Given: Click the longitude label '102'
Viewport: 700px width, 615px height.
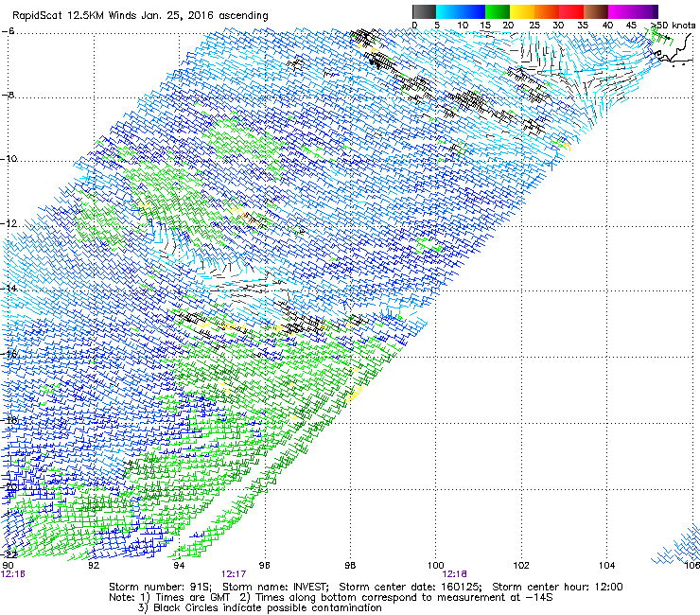Looking at the screenshot, I should pyautogui.click(x=521, y=565).
